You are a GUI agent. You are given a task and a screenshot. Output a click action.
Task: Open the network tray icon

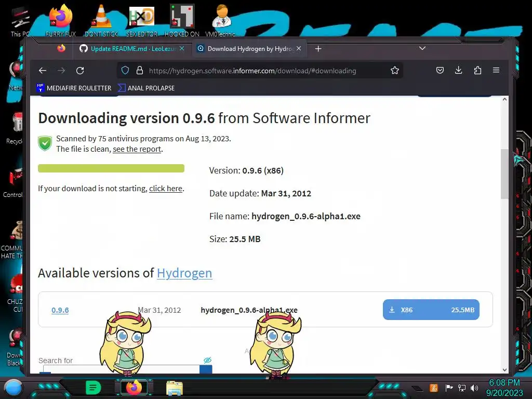point(462,388)
